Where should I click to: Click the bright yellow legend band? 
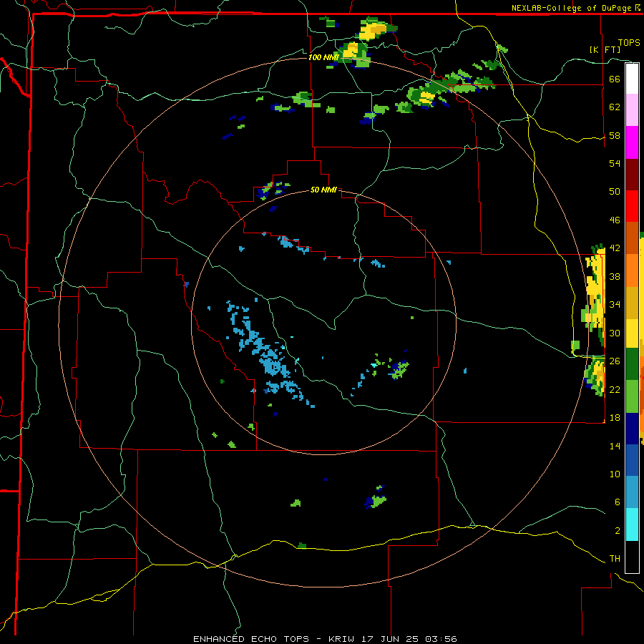[632, 333]
